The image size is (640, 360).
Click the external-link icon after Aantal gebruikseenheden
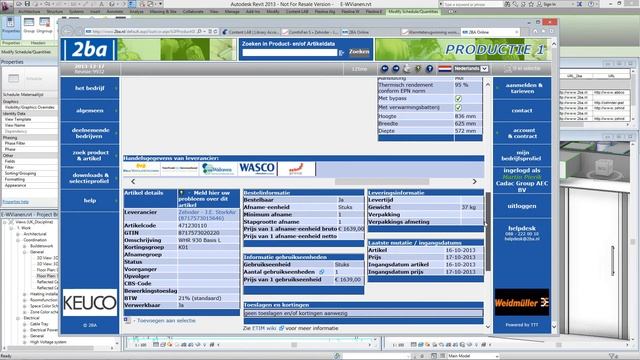pos(322,272)
